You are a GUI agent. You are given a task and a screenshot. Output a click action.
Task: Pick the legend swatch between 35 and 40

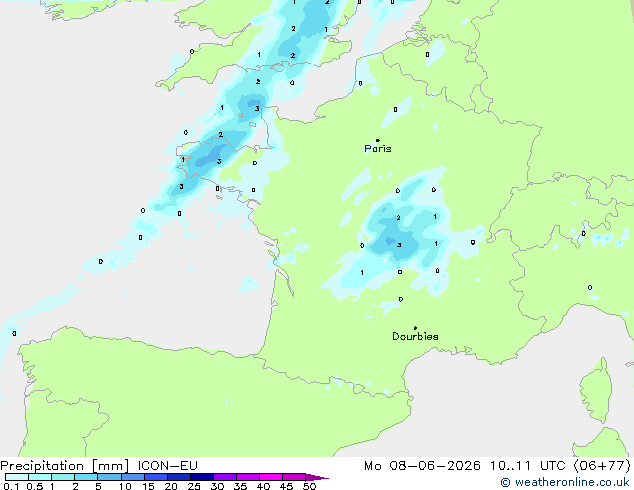(x=248, y=477)
